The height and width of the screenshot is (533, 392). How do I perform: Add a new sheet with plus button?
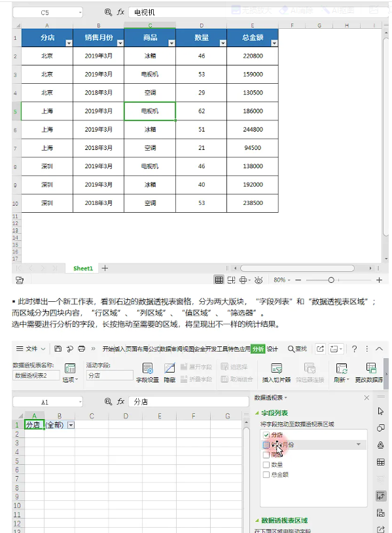pyautogui.click(x=105, y=268)
